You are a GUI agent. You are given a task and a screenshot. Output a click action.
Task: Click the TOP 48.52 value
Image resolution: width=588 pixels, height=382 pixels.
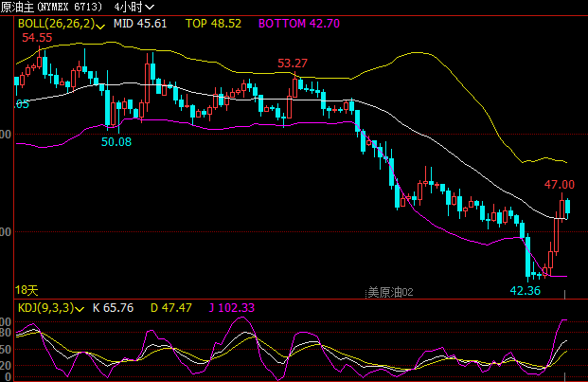coord(213,24)
